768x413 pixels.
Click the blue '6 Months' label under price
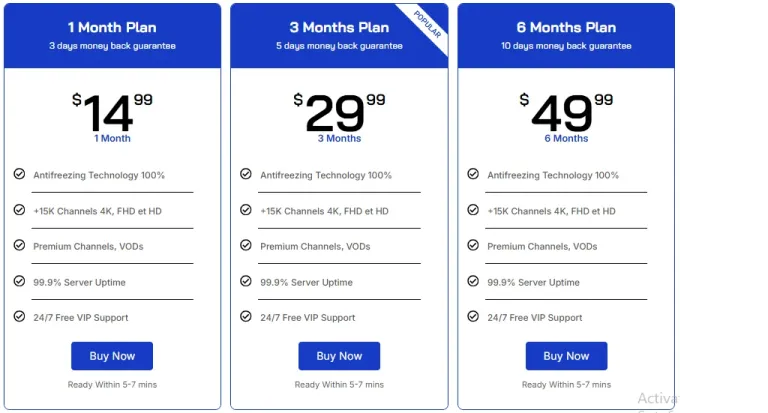[566, 139]
